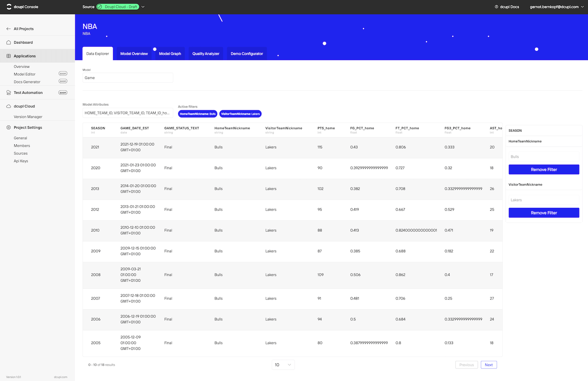Go to the Next results page

click(x=489, y=365)
